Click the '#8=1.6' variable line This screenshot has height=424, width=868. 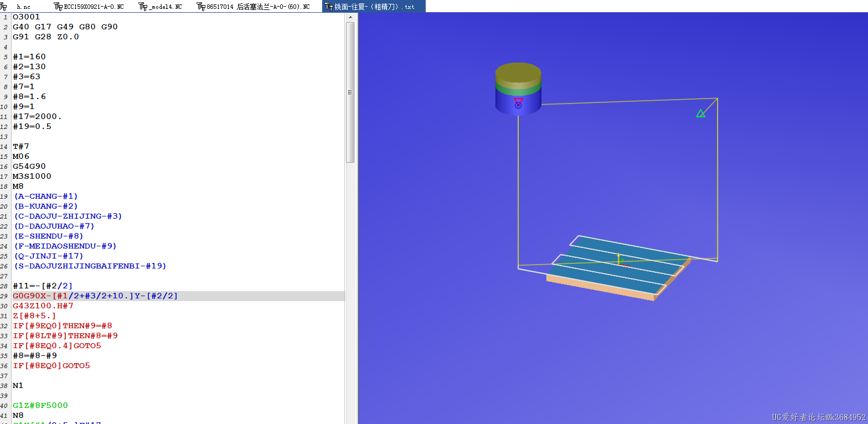point(29,96)
